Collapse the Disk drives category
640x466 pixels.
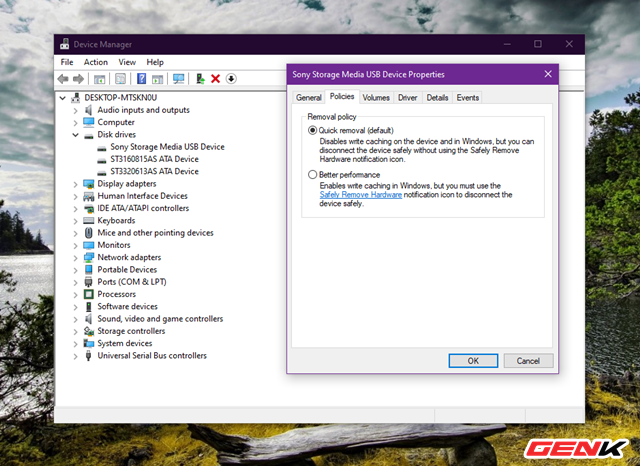point(76,134)
